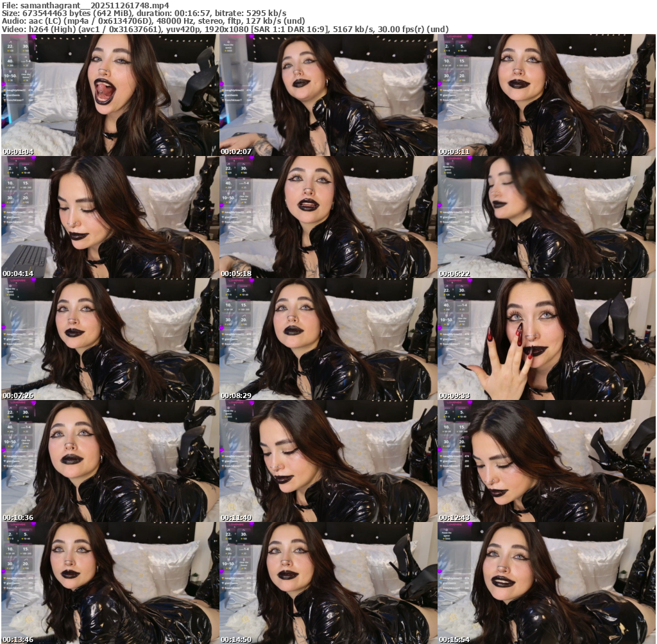The image size is (657, 644).
Task: Click the 'File: samanthagrant__202511261748.mp4' header line
Action: coord(85,5)
